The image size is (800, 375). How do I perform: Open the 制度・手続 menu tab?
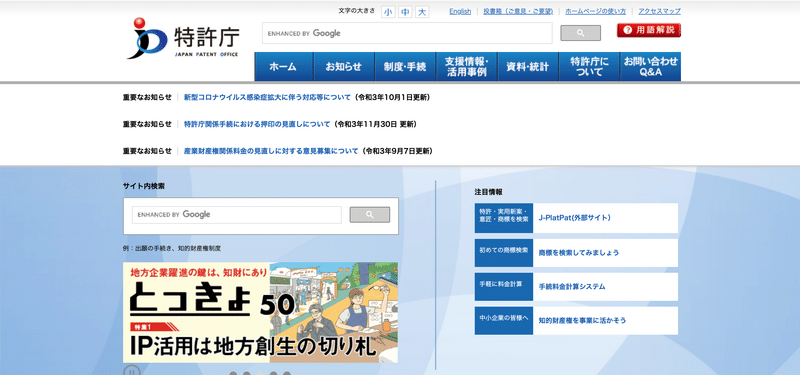click(x=405, y=67)
